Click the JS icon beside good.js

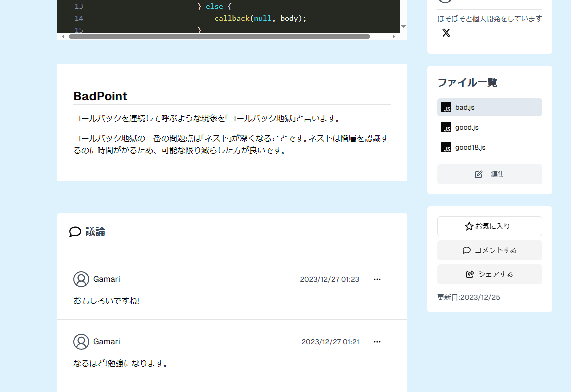click(446, 127)
